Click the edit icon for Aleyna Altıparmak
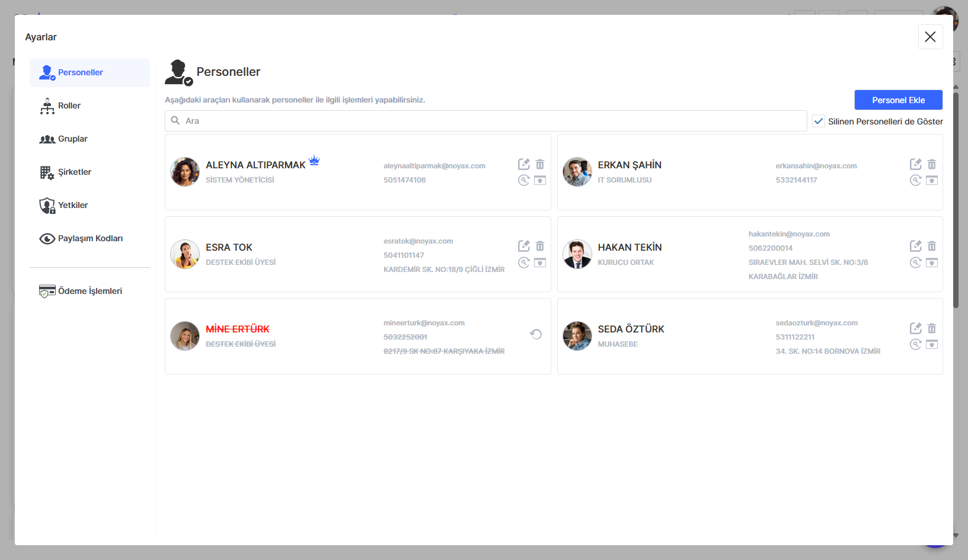This screenshot has height=560, width=968. tap(523, 164)
